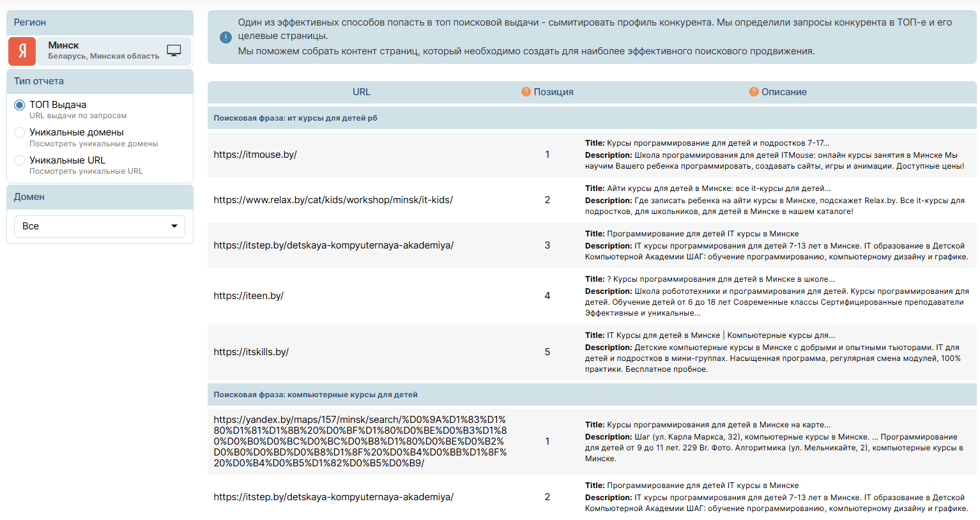Click the help icon next to Описание

coord(754,92)
